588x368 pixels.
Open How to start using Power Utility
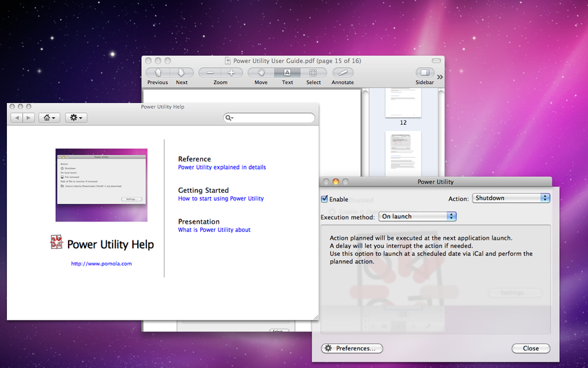[x=221, y=198]
